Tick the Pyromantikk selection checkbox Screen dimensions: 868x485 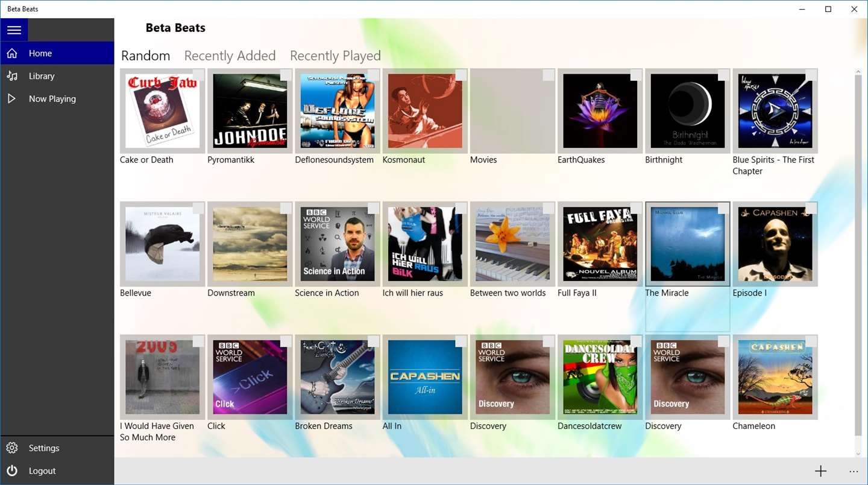pyautogui.click(x=286, y=75)
